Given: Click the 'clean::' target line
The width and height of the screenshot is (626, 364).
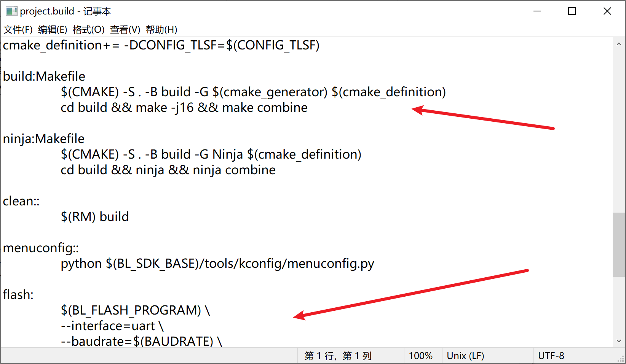Looking at the screenshot, I should click(21, 201).
